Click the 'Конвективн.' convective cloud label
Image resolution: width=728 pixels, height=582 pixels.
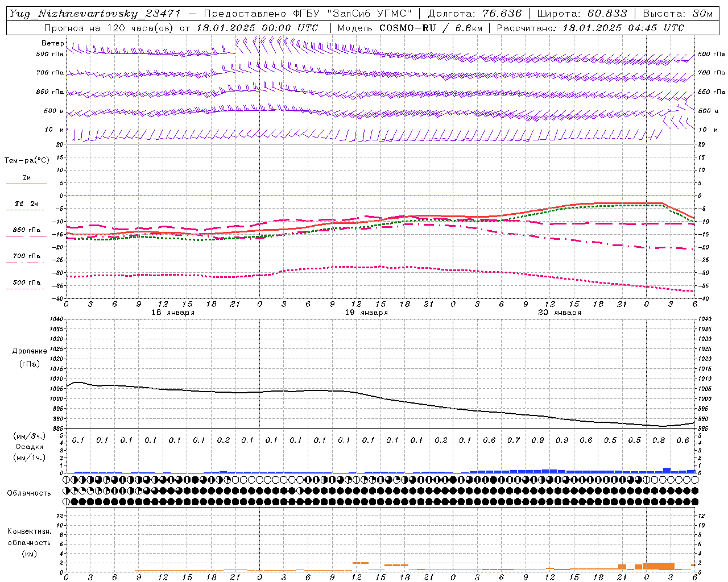(x=29, y=531)
